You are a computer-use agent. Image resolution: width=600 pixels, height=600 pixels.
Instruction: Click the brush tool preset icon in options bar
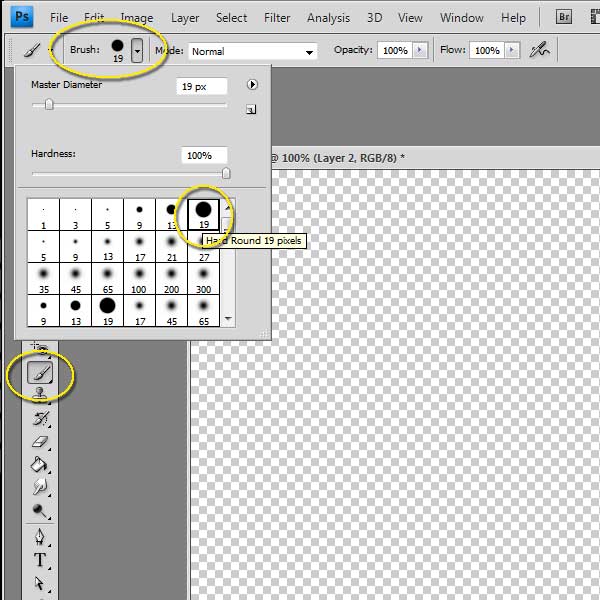tap(32, 50)
